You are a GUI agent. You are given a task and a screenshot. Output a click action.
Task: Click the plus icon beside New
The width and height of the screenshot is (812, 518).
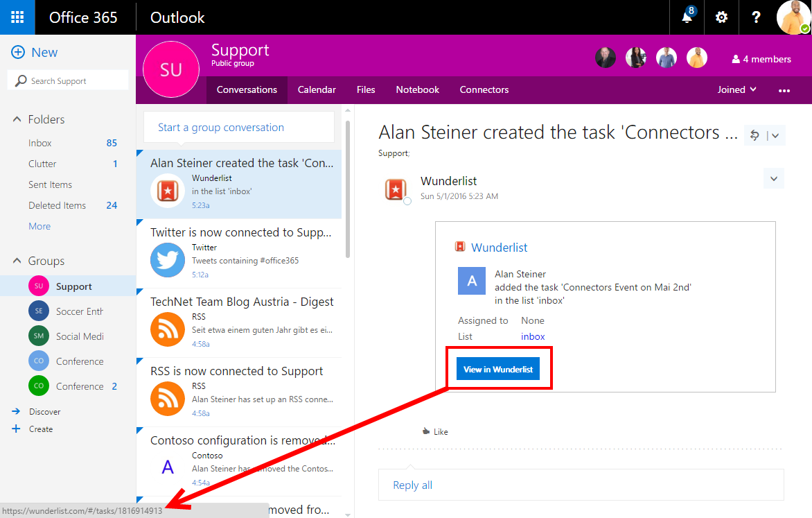click(18, 53)
